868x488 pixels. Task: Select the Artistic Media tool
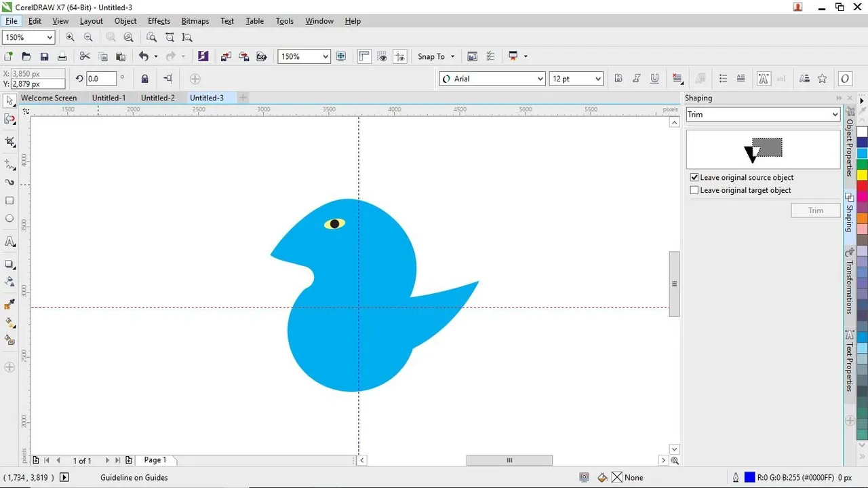tap(9, 183)
